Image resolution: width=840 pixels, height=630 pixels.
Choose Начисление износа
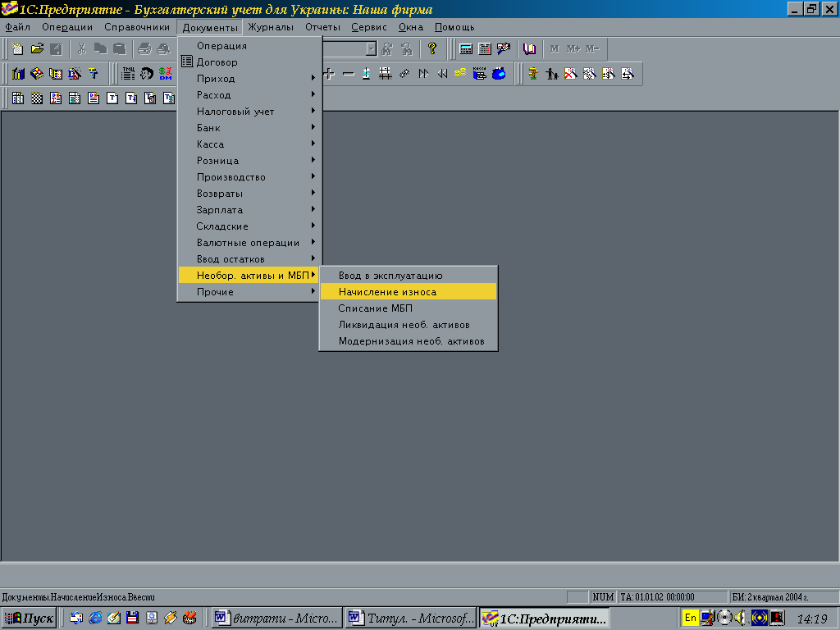point(409,292)
